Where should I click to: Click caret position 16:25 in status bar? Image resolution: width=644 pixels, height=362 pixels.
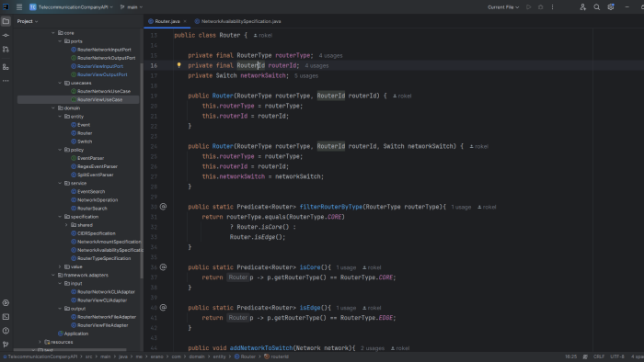pyautogui.click(x=571, y=356)
